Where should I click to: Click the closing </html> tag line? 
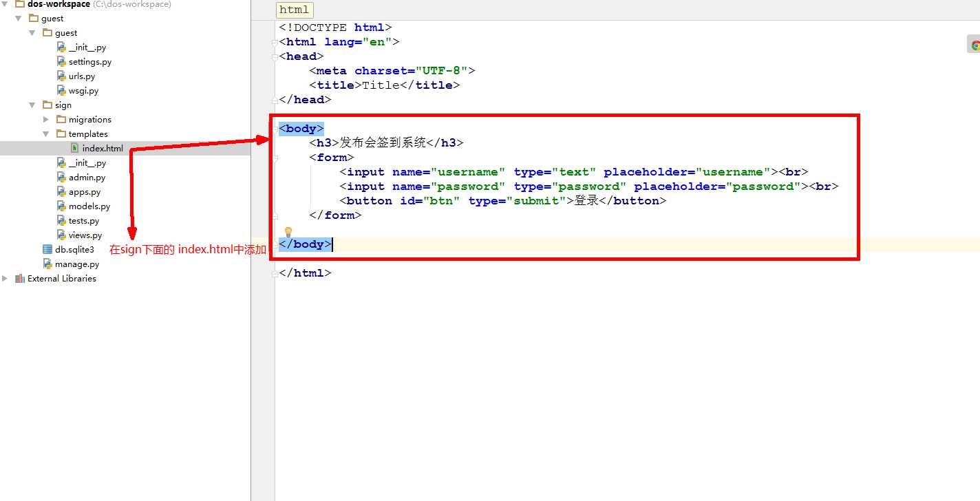pyautogui.click(x=305, y=273)
